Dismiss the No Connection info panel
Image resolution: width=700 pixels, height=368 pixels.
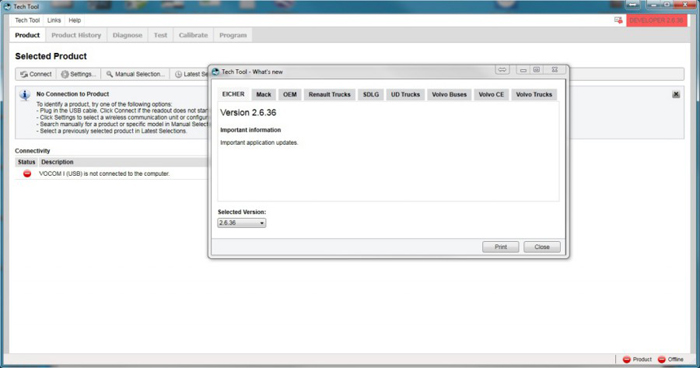pos(676,94)
